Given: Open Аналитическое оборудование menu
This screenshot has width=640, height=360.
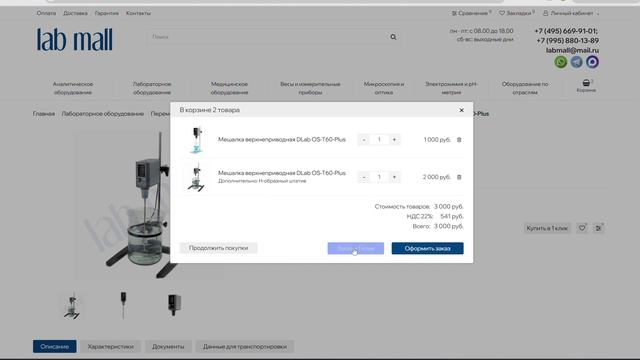Looking at the screenshot, I should [73, 88].
